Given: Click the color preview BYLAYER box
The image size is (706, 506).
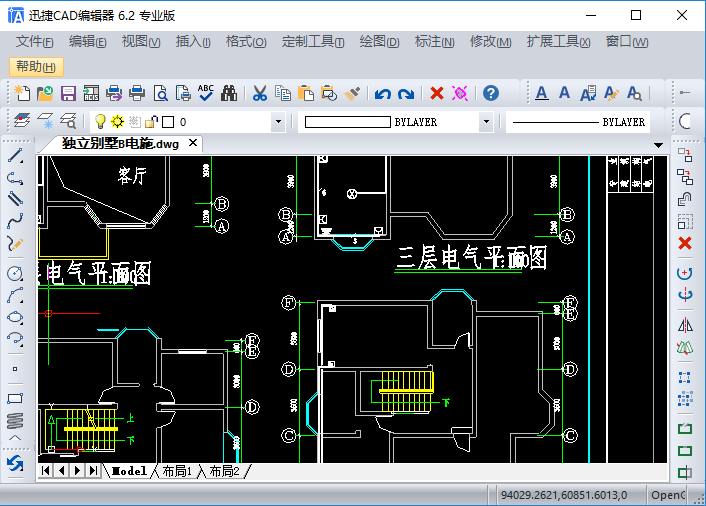Looking at the screenshot, I should point(348,122).
